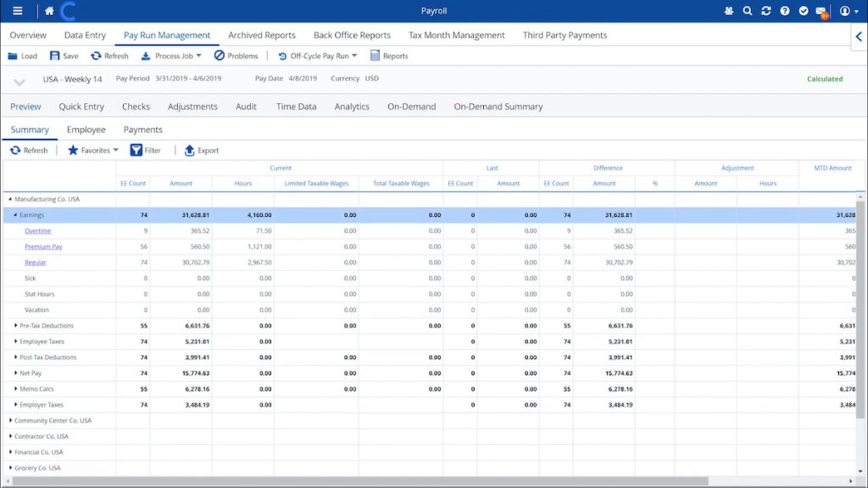868x488 pixels.
Task: Open the Checks tab
Action: (x=136, y=107)
